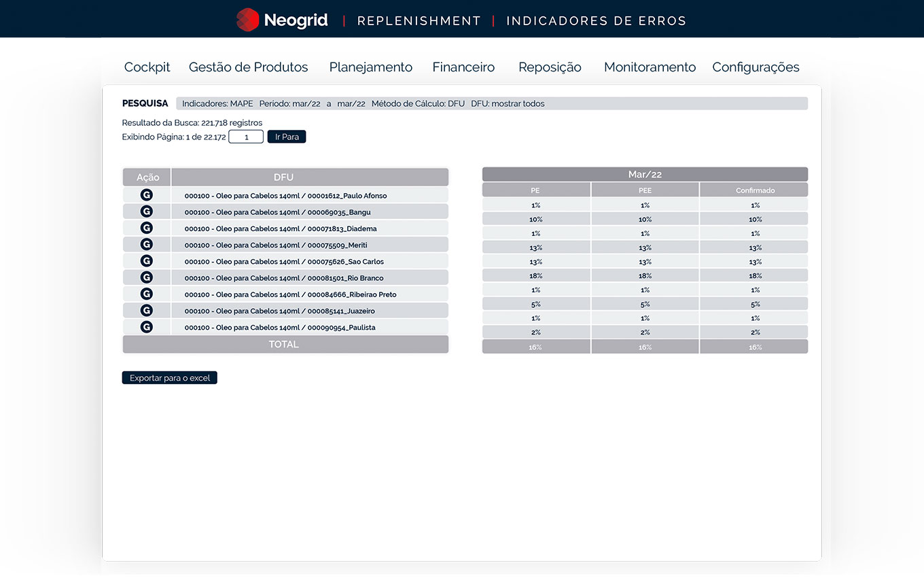Screen dimensions: 924x578
Task: Go to Gestão de Produtos menu
Action: tap(248, 67)
